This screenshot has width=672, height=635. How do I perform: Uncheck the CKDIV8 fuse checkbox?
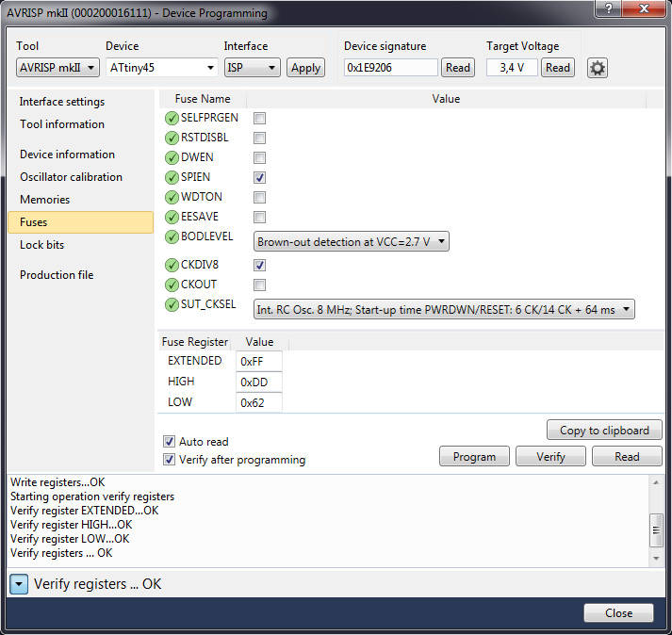coord(259,265)
